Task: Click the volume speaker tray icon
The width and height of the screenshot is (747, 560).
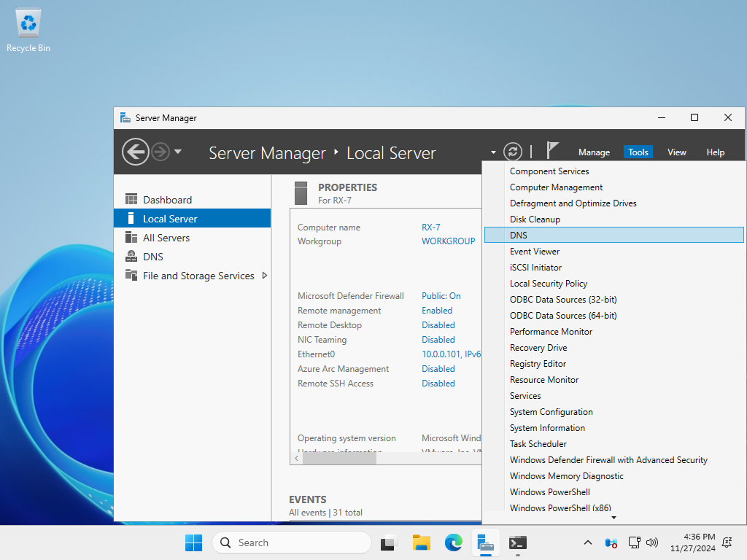Action: [651, 542]
